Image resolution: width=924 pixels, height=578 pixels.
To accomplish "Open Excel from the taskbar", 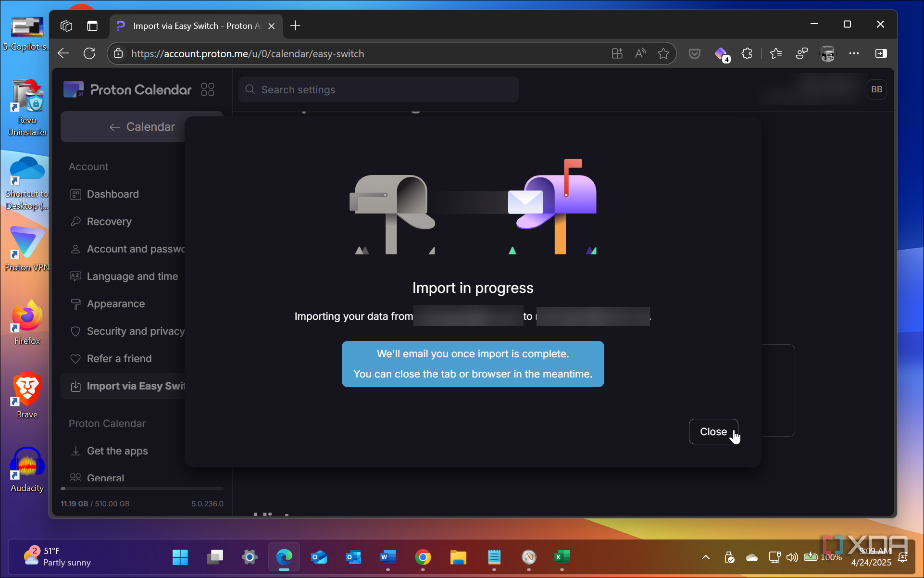I will (x=562, y=557).
